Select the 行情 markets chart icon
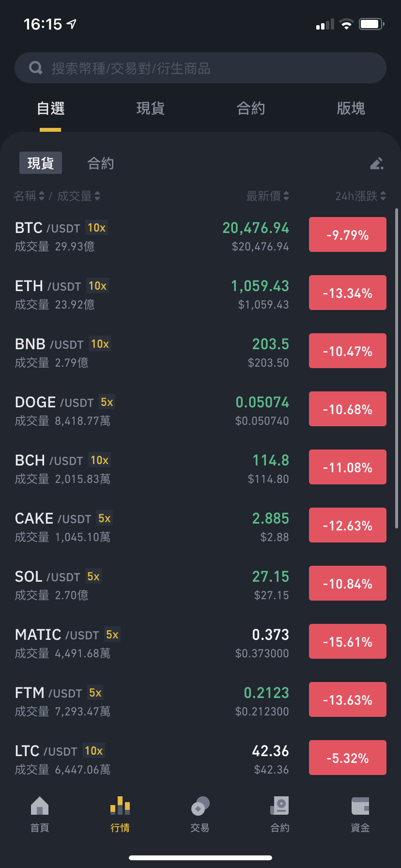The width and height of the screenshot is (401, 868). click(x=120, y=806)
